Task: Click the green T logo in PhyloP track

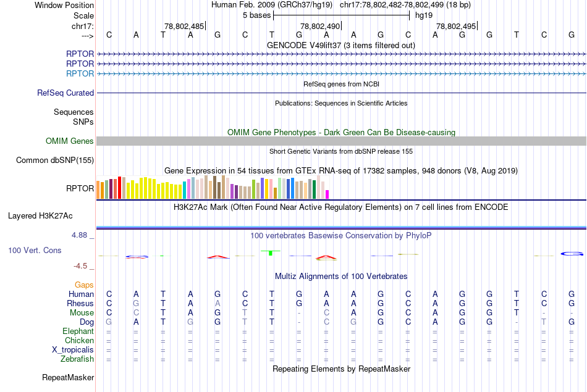Action: [271, 253]
